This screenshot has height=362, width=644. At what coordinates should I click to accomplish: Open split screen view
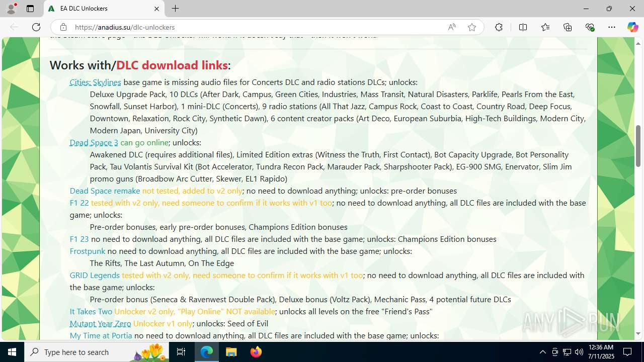(523, 27)
